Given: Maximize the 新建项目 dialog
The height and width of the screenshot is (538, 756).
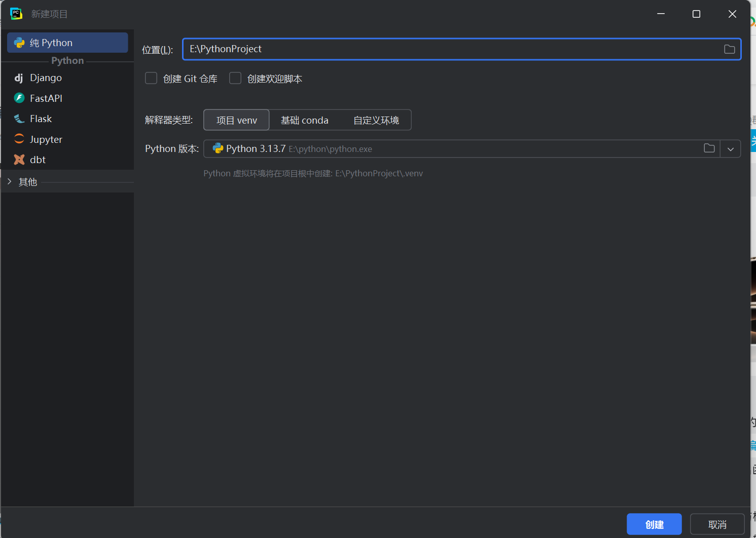Looking at the screenshot, I should [x=696, y=14].
